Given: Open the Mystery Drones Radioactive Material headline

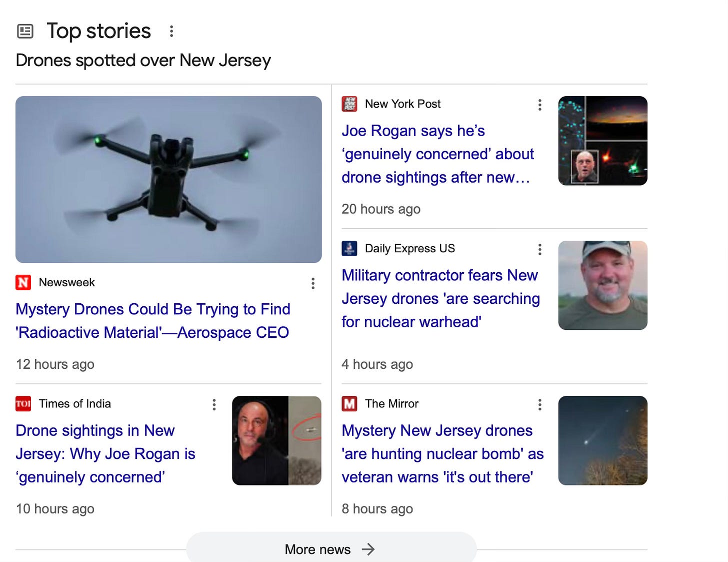Looking at the screenshot, I should 153,321.
